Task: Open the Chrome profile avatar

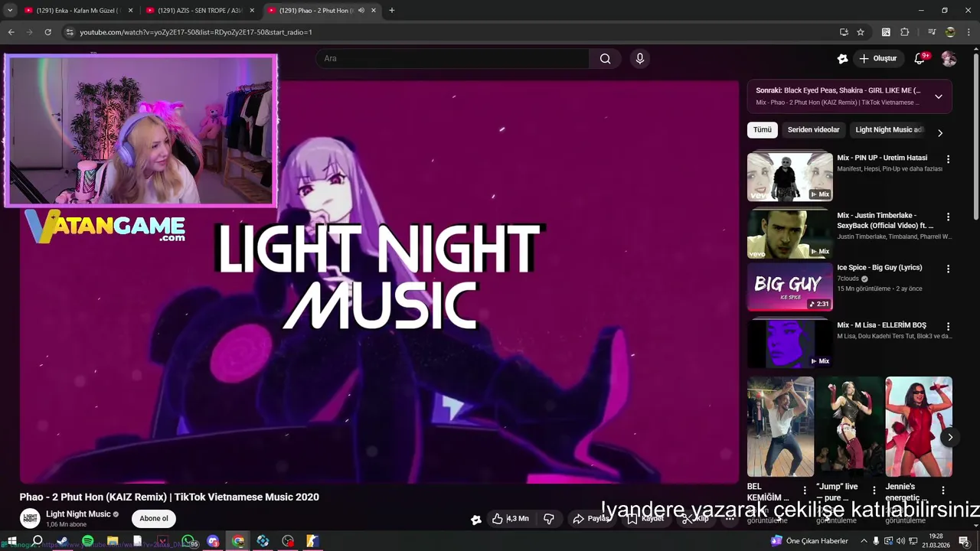Action: click(950, 32)
